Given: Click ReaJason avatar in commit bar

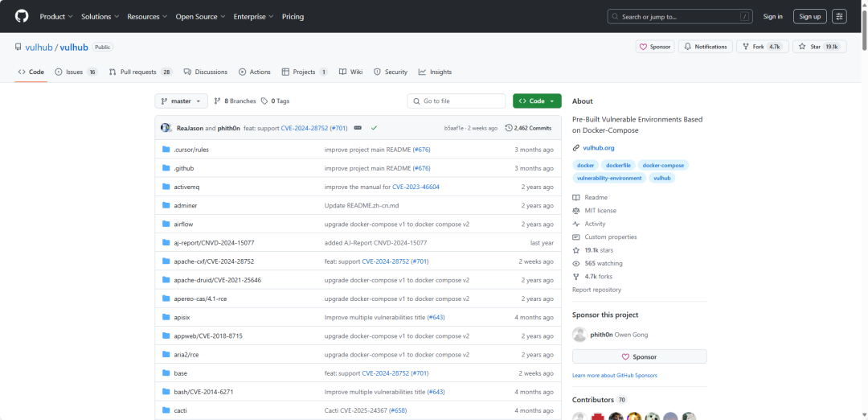Looking at the screenshot, I should coord(165,128).
